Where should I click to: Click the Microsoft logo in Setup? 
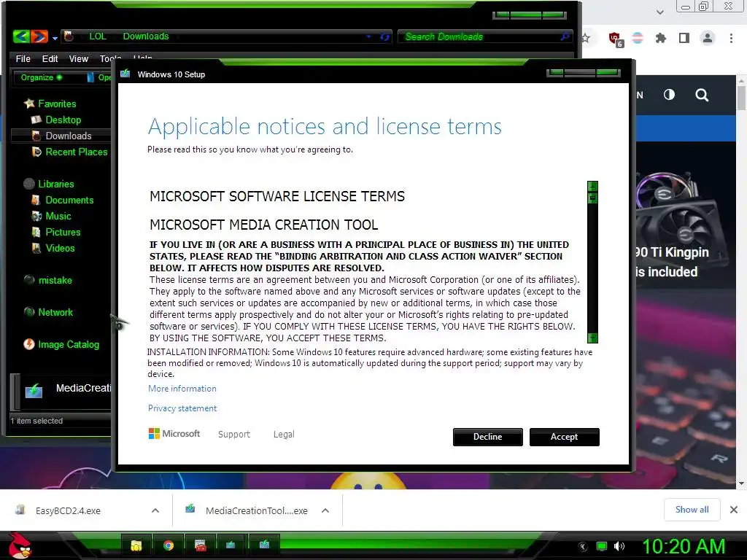pyautogui.click(x=174, y=433)
